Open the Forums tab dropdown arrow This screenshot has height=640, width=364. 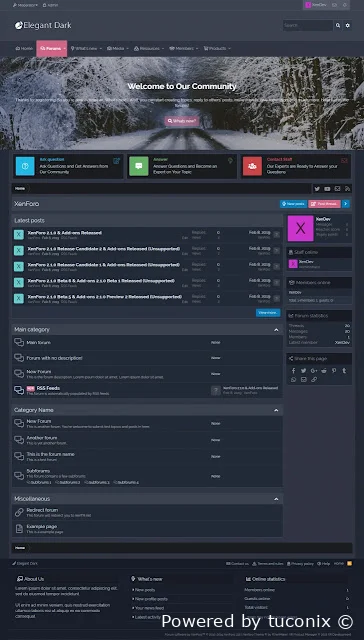[64, 49]
